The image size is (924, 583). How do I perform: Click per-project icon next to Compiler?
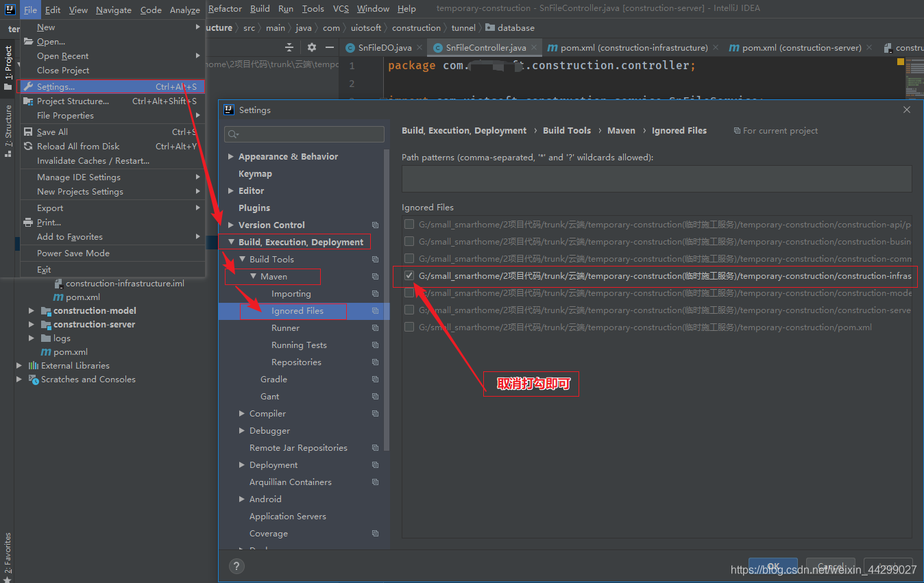375,413
